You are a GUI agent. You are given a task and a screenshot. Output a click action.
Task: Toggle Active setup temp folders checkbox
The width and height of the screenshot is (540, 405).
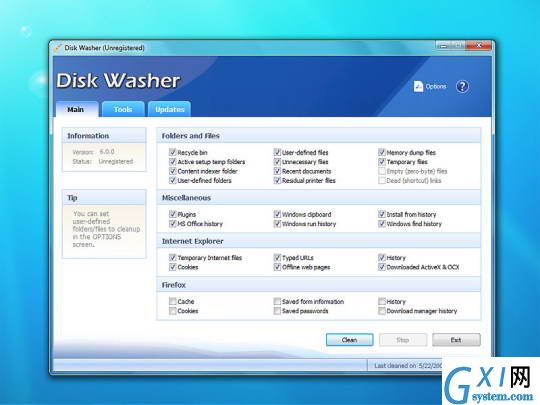coord(173,162)
